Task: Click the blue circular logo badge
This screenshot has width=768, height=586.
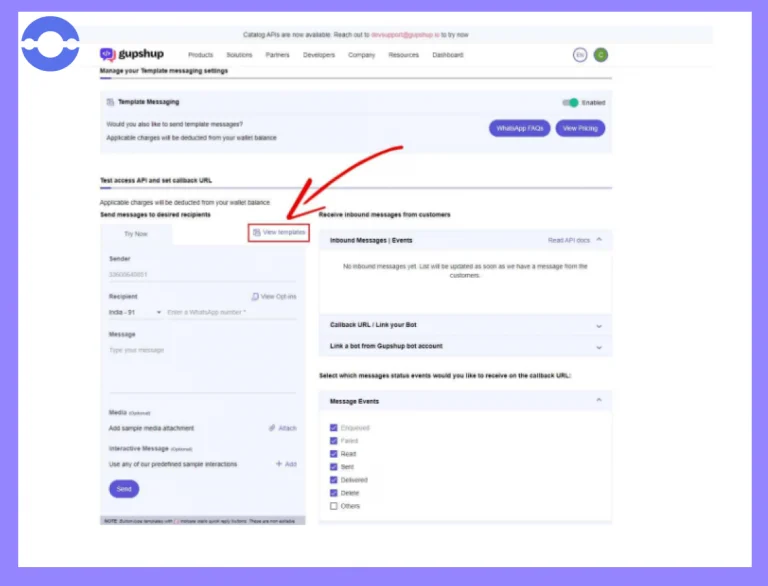Action: click(x=50, y=44)
